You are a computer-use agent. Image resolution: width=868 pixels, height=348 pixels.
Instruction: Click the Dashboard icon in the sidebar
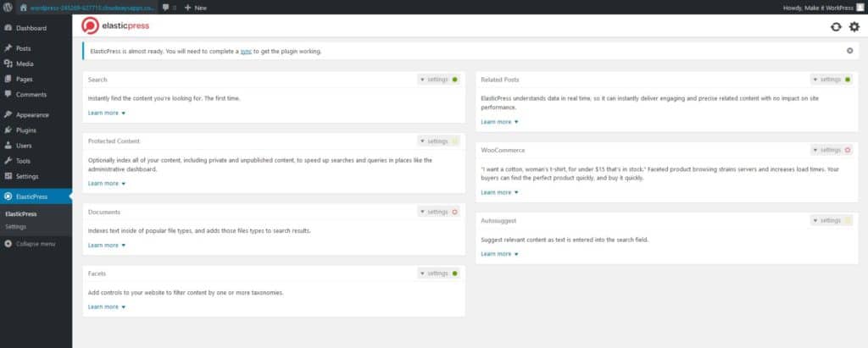[8, 28]
